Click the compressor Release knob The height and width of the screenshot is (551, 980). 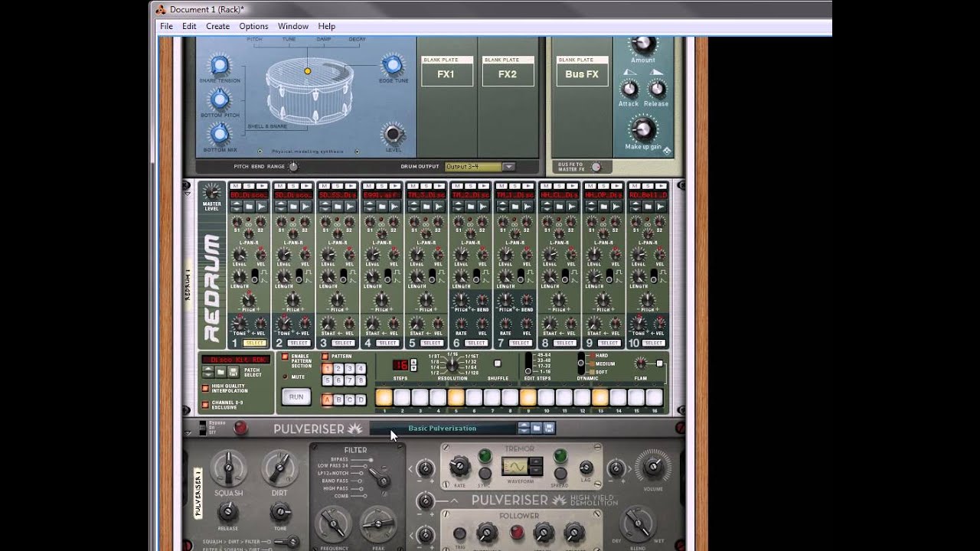[x=656, y=90]
